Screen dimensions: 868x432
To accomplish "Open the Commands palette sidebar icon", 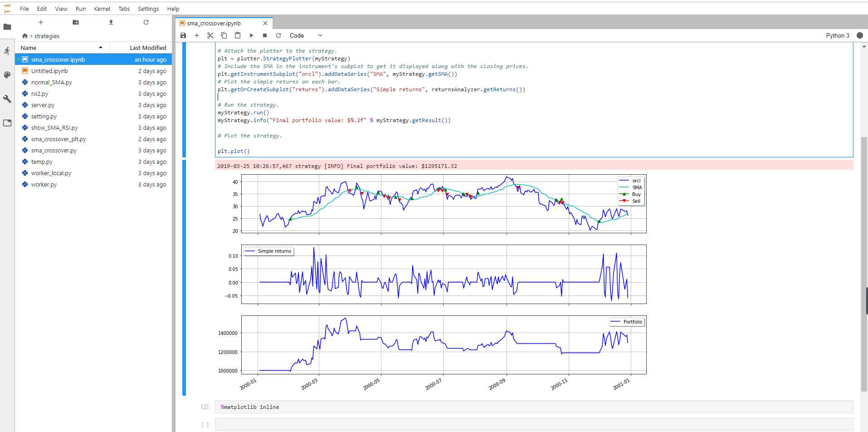I will pyautogui.click(x=7, y=75).
